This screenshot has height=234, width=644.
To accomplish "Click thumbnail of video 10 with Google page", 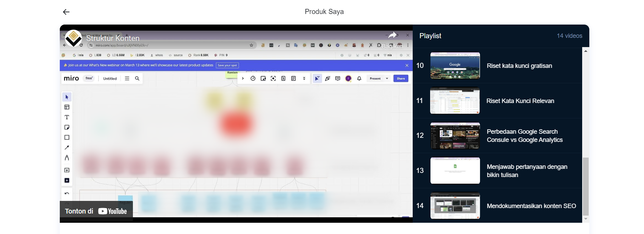I will coord(455,65).
